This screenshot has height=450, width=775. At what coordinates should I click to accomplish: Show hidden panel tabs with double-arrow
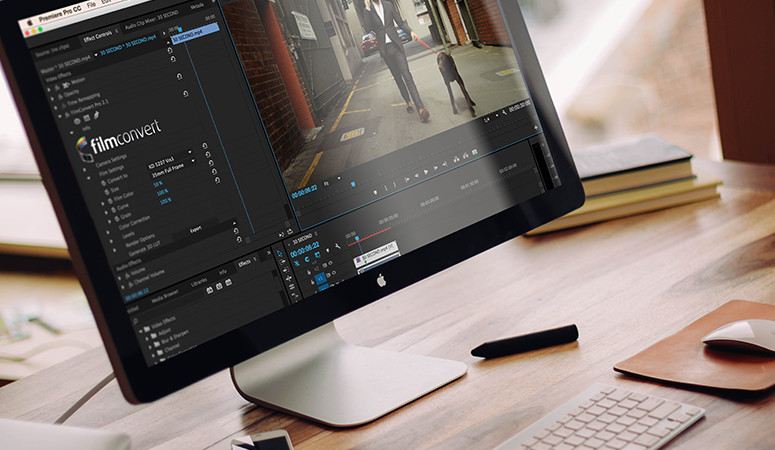[269, 253]
